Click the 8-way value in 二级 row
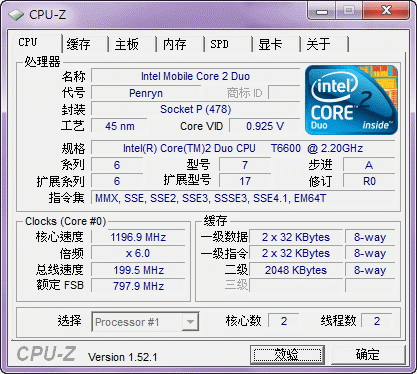Viewport: 417px width, 374px height. pos(370,270)
